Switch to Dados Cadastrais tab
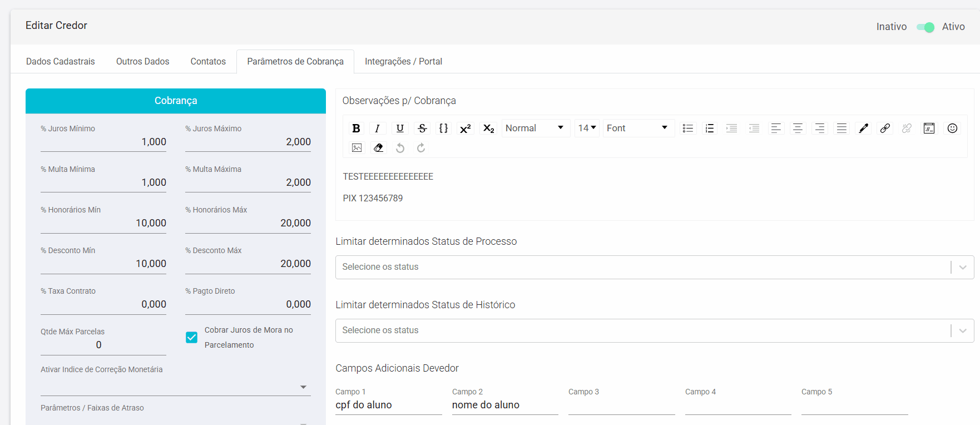 click(x=61, y=62)
